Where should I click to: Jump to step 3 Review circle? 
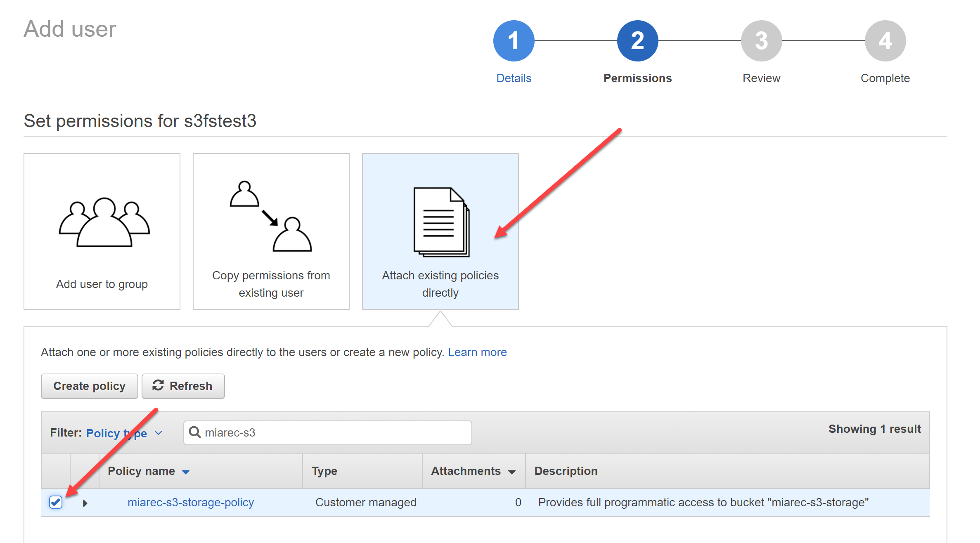pyautogui.click(x=761, y=41)
